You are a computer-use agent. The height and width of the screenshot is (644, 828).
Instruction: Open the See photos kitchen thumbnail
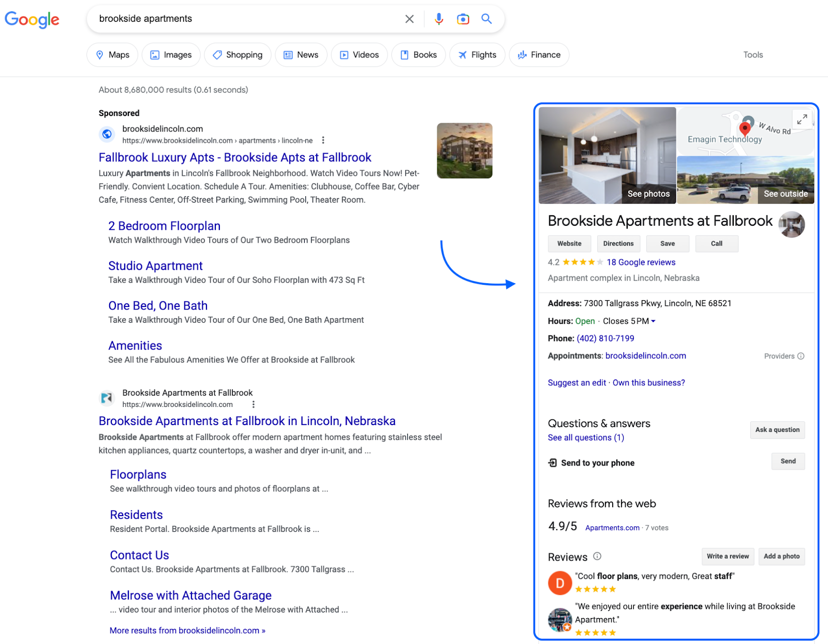[608, 155]
